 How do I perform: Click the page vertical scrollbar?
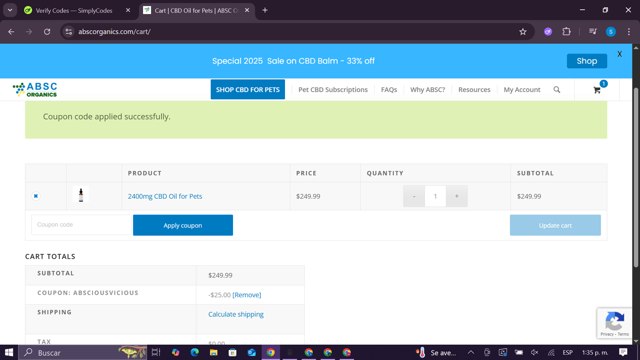coord(636,178)
